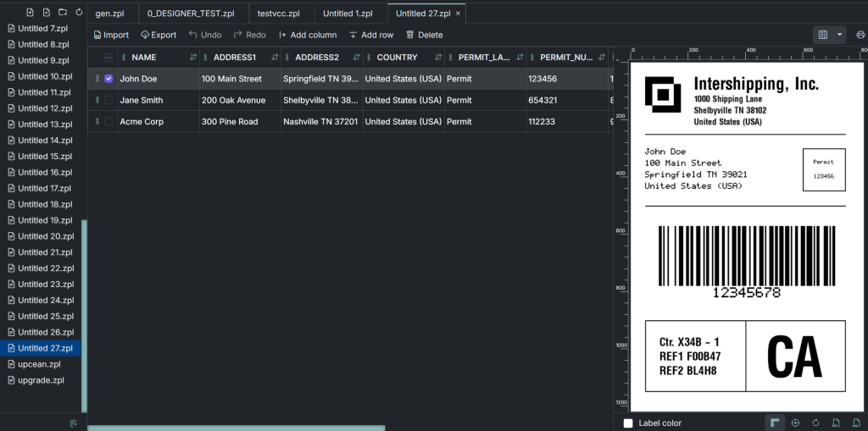Click the '200 Oak Avenue' cell
The width and height of the screenshot is (868, 431).
pos(240,100)
